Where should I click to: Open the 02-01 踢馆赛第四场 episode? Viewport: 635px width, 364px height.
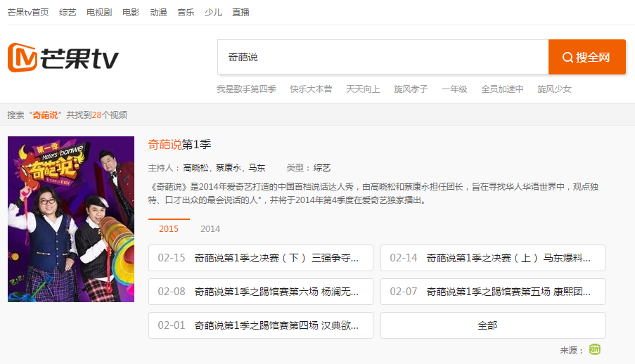[261, 325]
